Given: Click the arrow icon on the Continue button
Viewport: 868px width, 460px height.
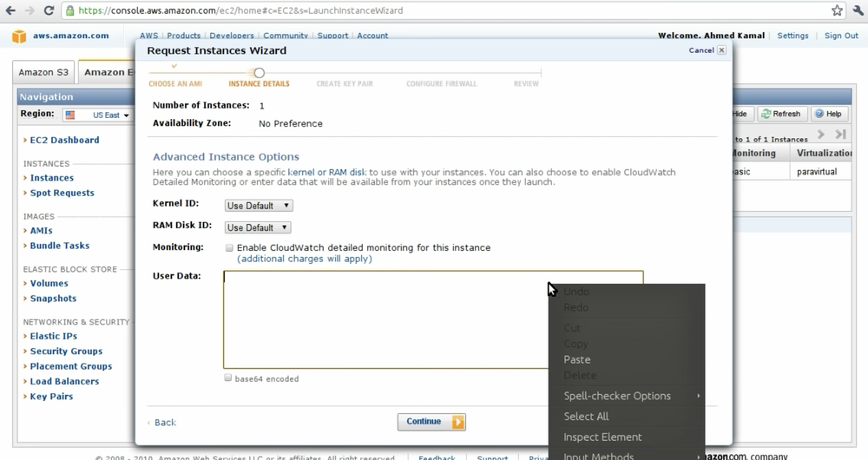Looking at the screenshot, I should [x=457, y=422].
